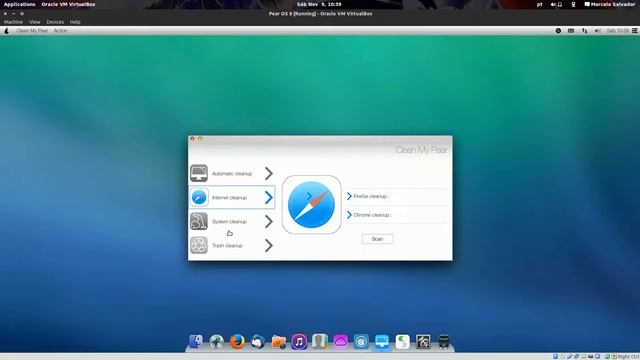The image size is (640, 360).
Task: Open the list icon at Pear menu bar right
Action: [635, 31]
